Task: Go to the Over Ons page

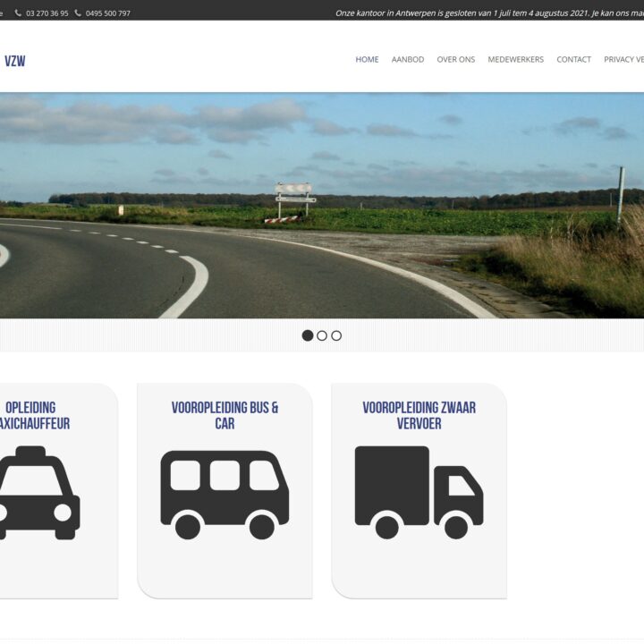Action: point(456,60)
